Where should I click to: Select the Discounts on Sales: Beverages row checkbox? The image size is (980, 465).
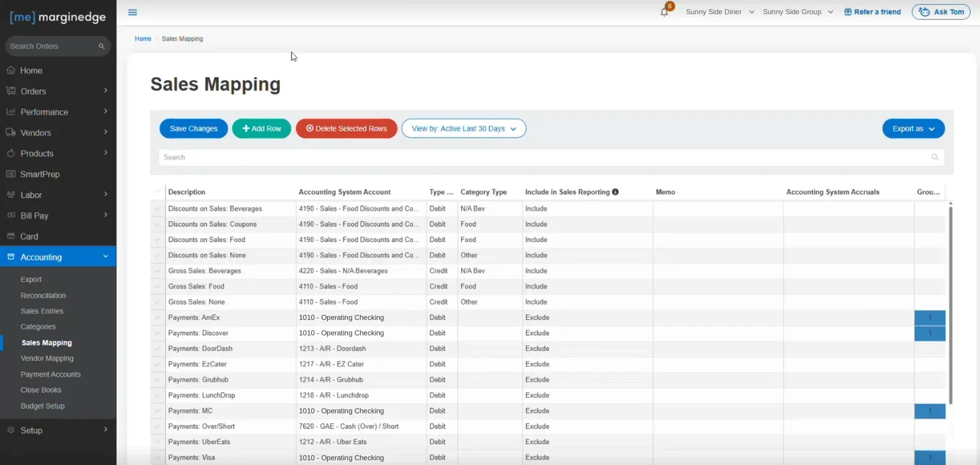click(x=157, y=209)
